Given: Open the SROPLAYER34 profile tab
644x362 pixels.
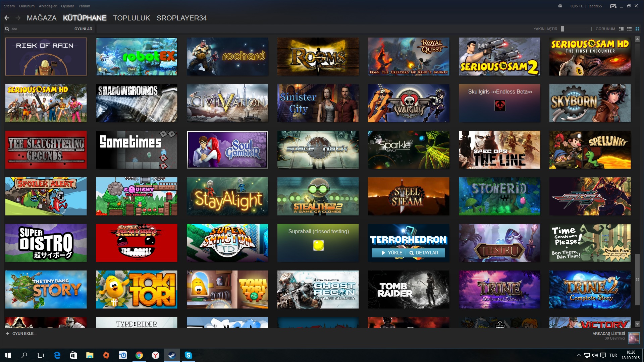Looking at the screenshot, I should tap(181, 18).
